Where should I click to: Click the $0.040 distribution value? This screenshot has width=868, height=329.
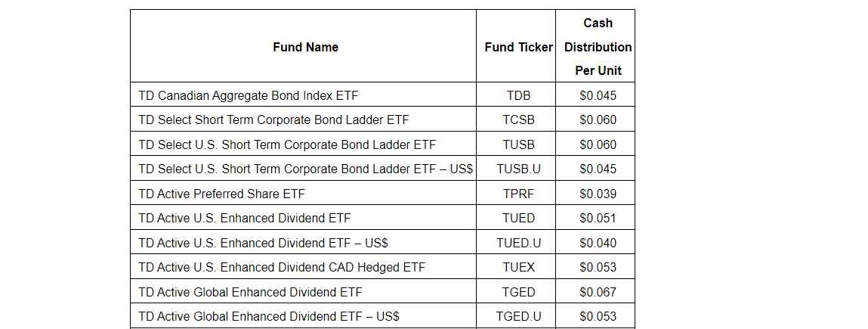click(x=598, y=243)
